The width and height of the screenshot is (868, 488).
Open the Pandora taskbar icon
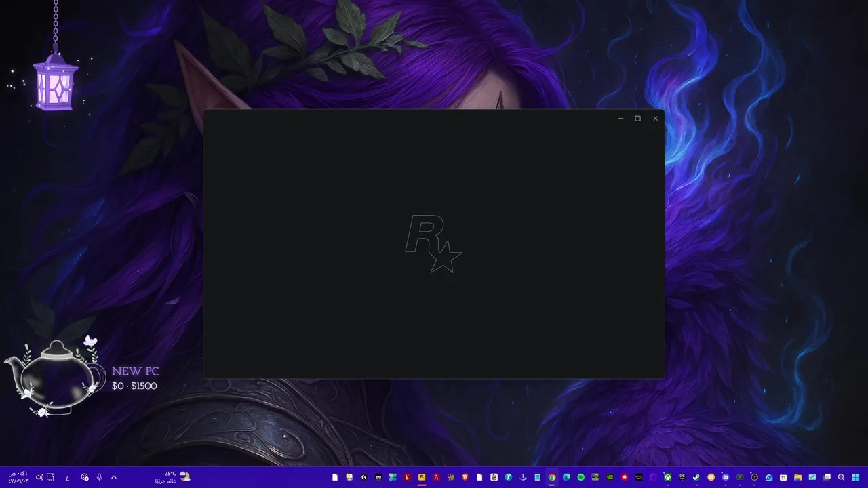[x=508, y=477]
